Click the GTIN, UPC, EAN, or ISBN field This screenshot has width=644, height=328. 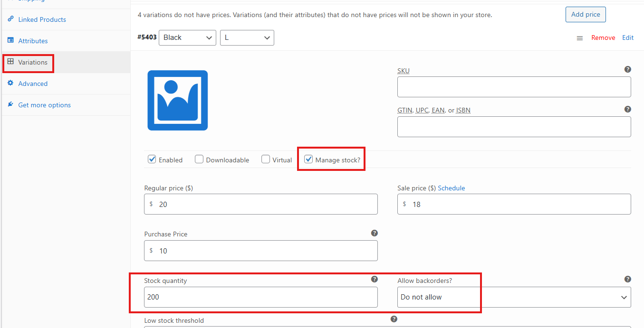514,127
